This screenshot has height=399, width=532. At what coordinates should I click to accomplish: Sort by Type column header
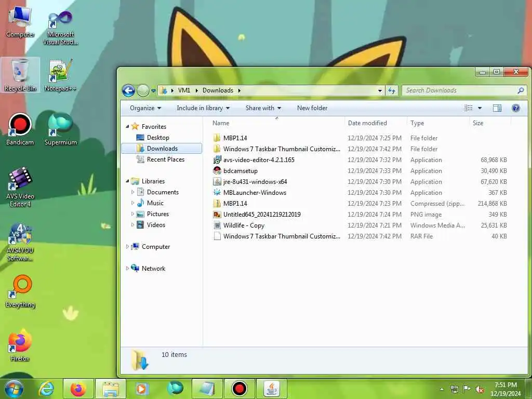438,123
